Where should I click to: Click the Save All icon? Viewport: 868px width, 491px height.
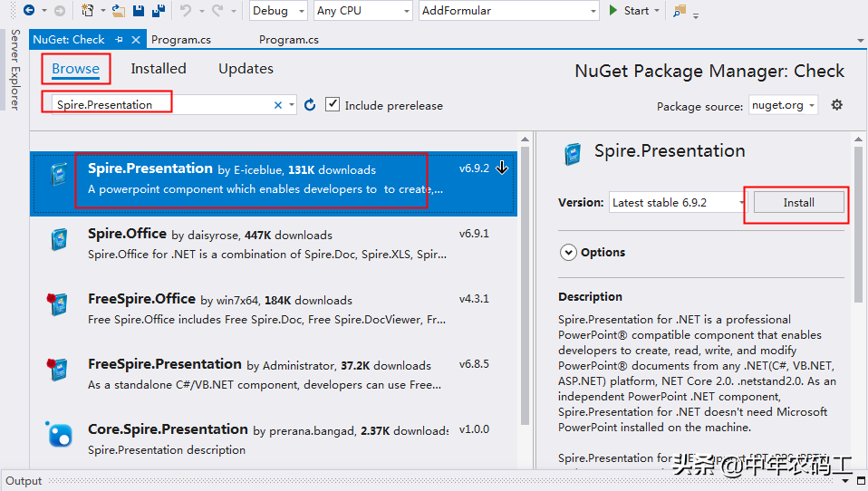pos(159,11)
